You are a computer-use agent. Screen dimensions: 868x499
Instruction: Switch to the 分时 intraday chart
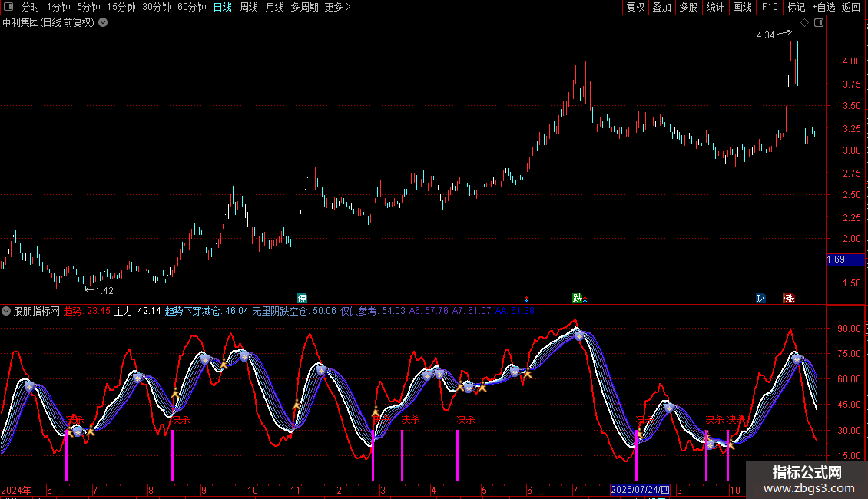click(x=31, y=7)
